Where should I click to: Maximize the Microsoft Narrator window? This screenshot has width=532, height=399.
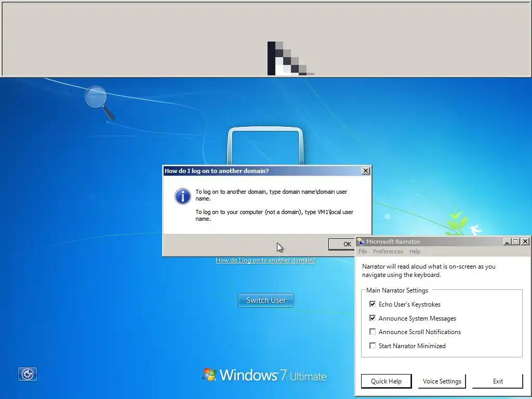(x=516, y=242)
